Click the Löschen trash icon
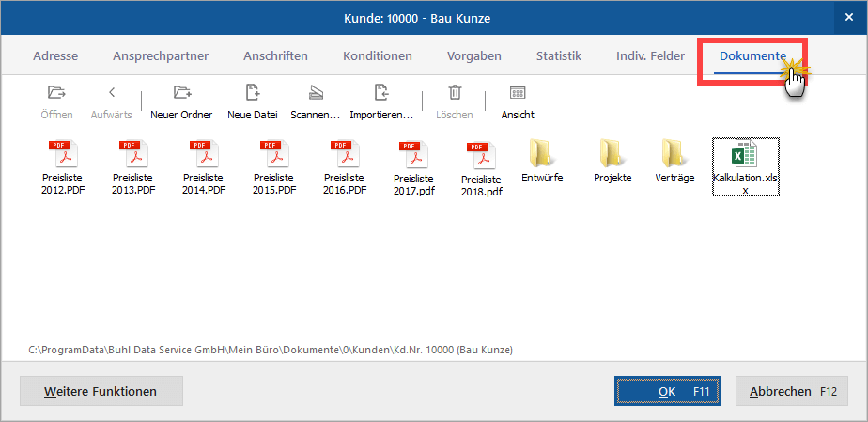Viewport: 868px width, 422px height. (455, 92)
